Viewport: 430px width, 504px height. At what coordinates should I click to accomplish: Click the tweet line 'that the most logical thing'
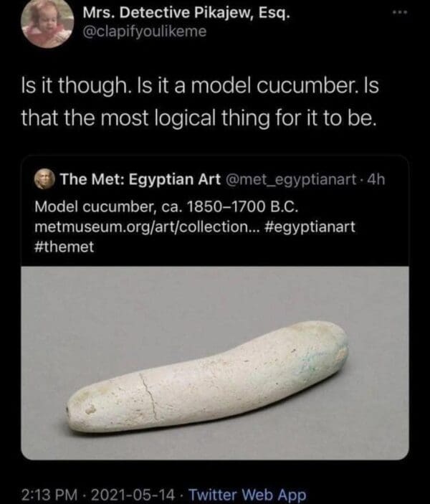145,118
